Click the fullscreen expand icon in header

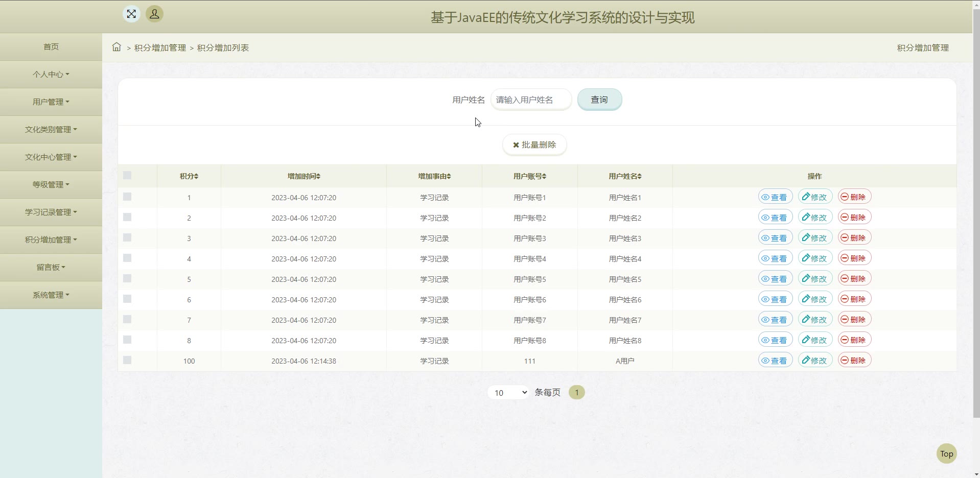coord(131,14)
